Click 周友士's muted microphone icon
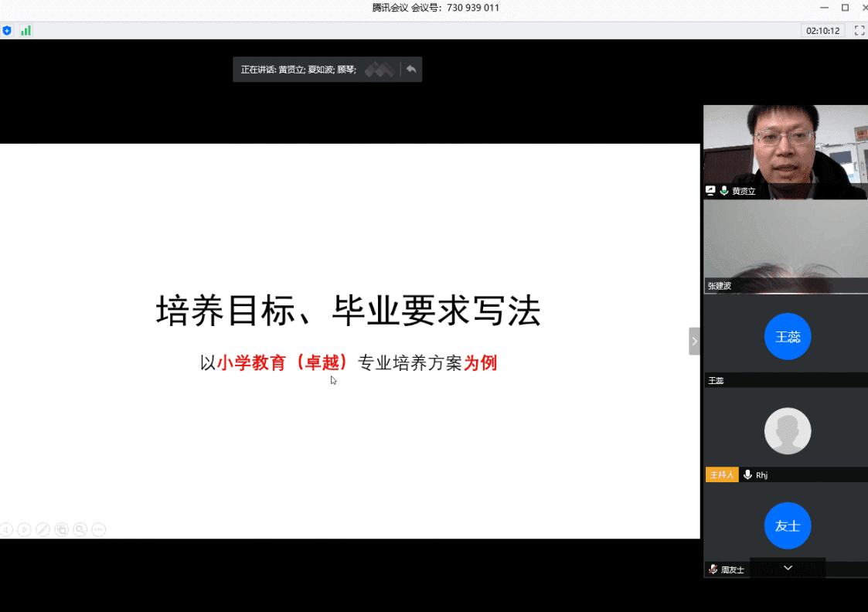868x612 pixels. click(x=713, y=569)
